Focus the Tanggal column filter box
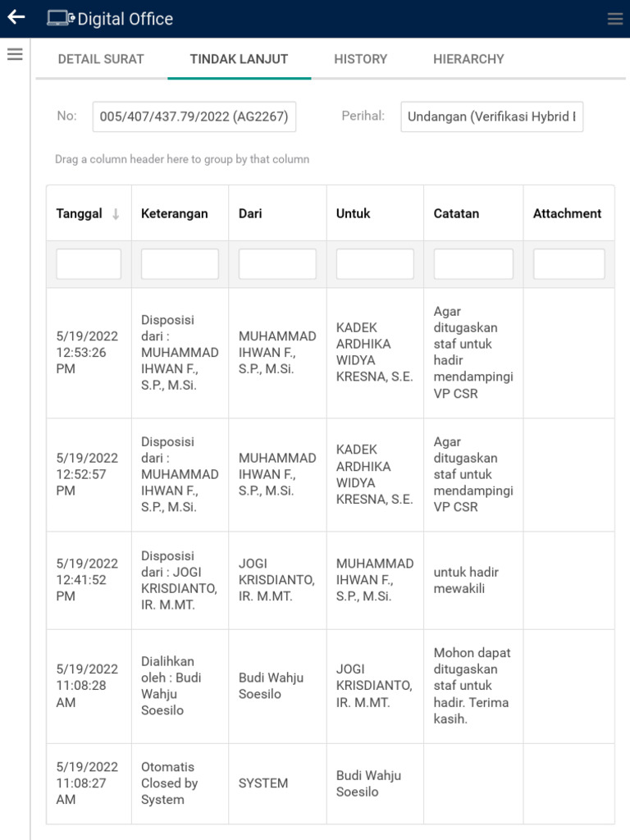The height and width of the screenshot is (840, 630). (89, 264)
